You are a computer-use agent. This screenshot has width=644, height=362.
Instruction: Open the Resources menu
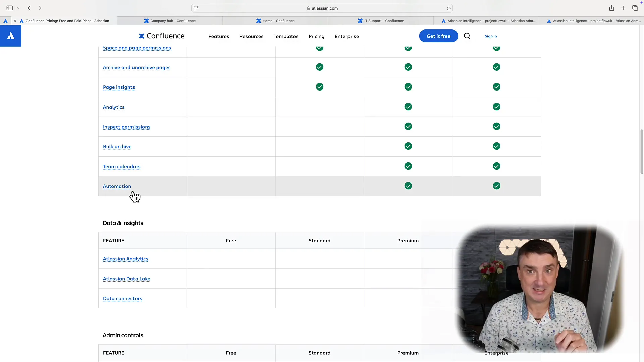pyautogui.click(x=251, y=36)
